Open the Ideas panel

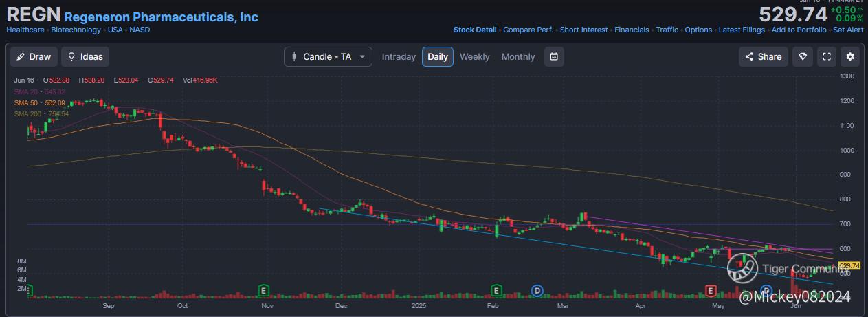85,56
